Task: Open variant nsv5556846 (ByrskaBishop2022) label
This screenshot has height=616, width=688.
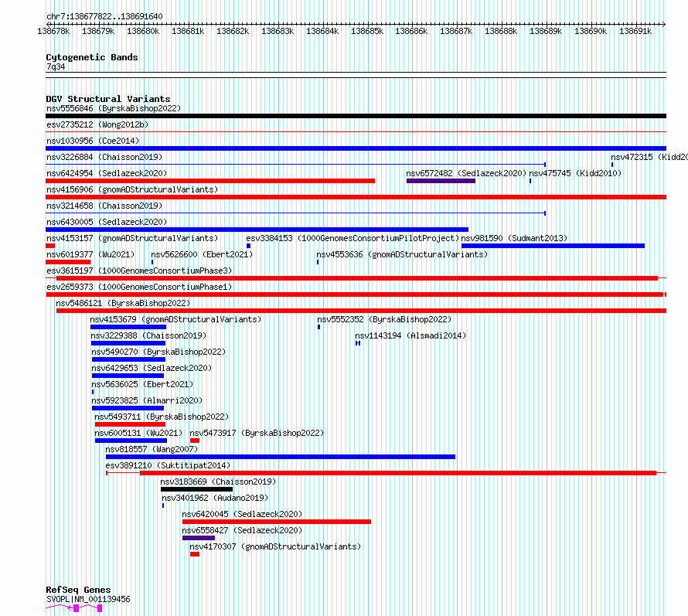Action: (114, 108)
